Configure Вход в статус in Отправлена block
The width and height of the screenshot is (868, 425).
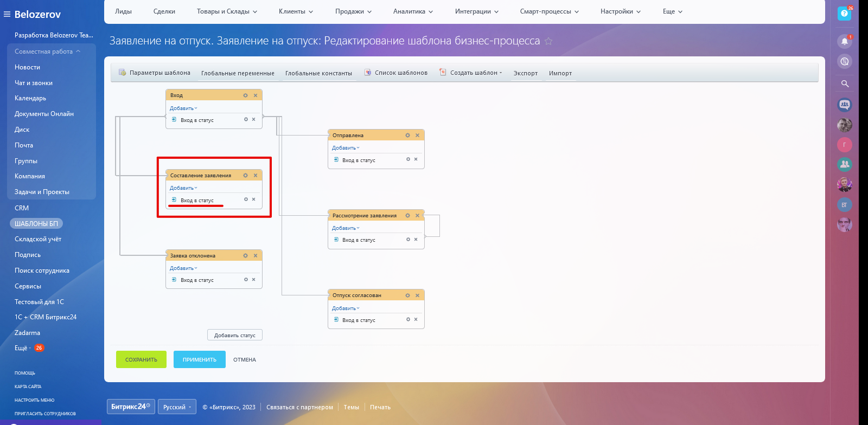click(x=408, y=159)
